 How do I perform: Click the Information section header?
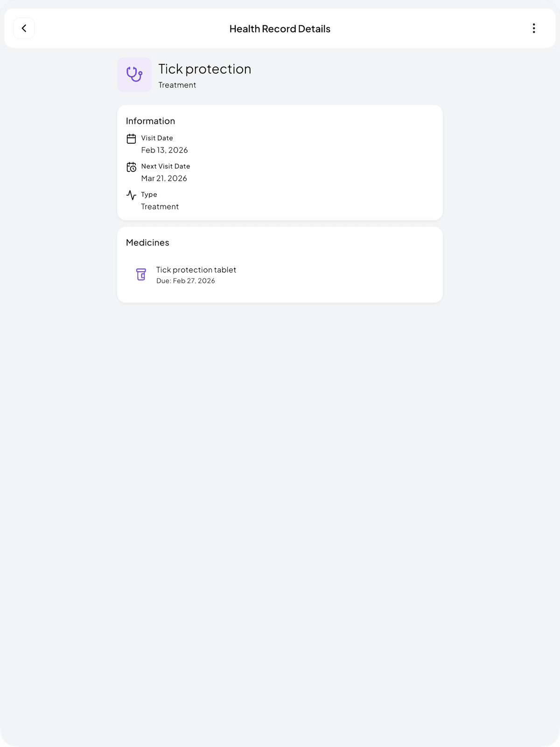tap(150, 121)
